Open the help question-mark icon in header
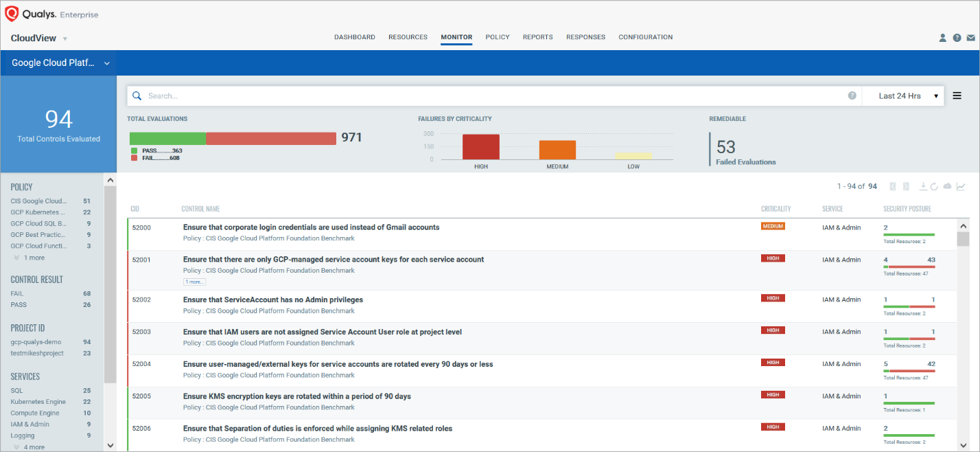The image size is (980, 452). pyautogui.click(x=957, y=38)
